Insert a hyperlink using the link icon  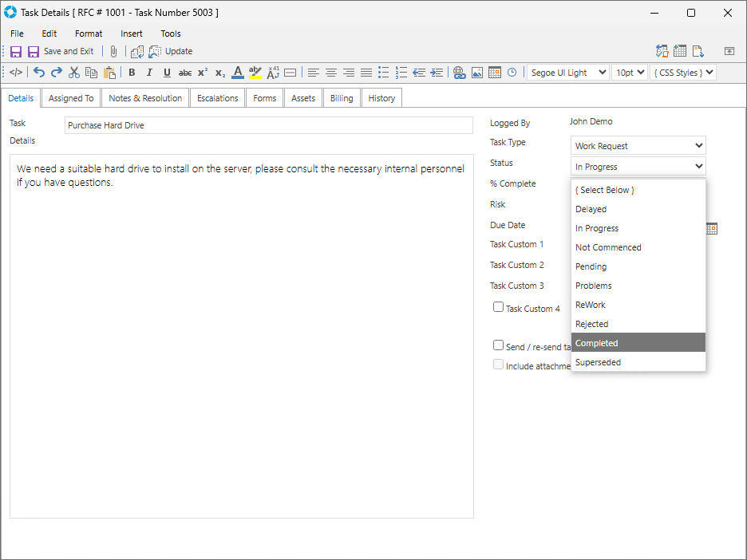[x=460, y=73]
